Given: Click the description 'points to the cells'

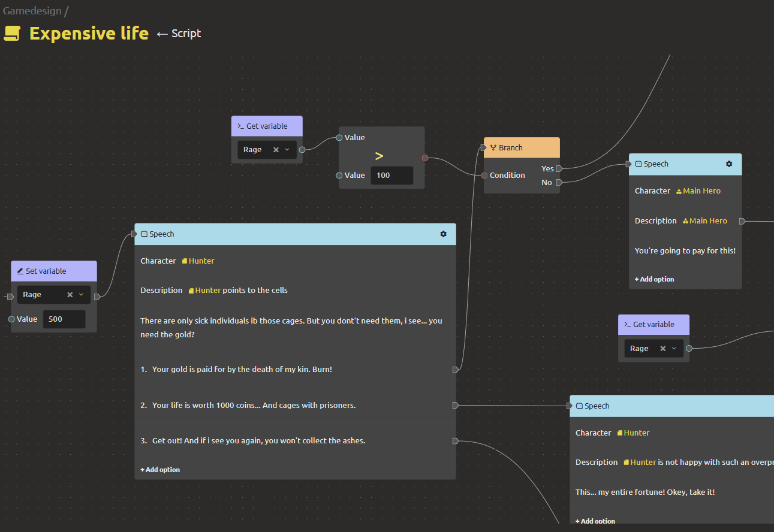Looking at the screenshot, I should 255,291.
